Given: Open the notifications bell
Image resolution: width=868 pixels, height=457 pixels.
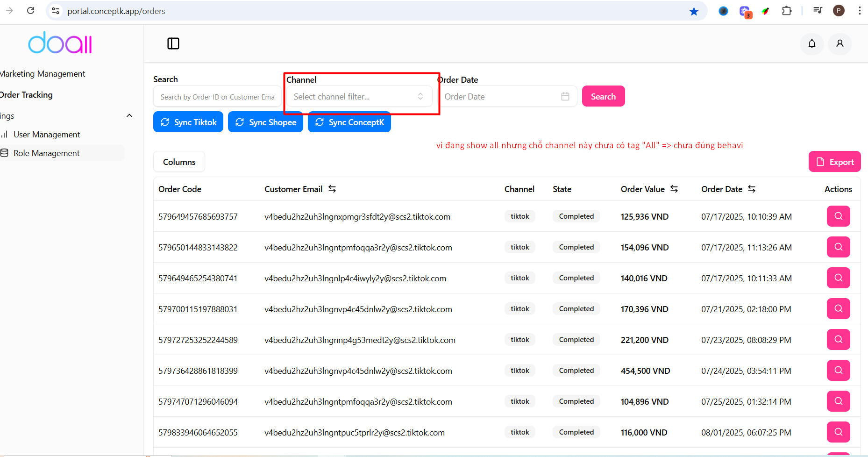Looking at the screenshot, I should 812,43.
